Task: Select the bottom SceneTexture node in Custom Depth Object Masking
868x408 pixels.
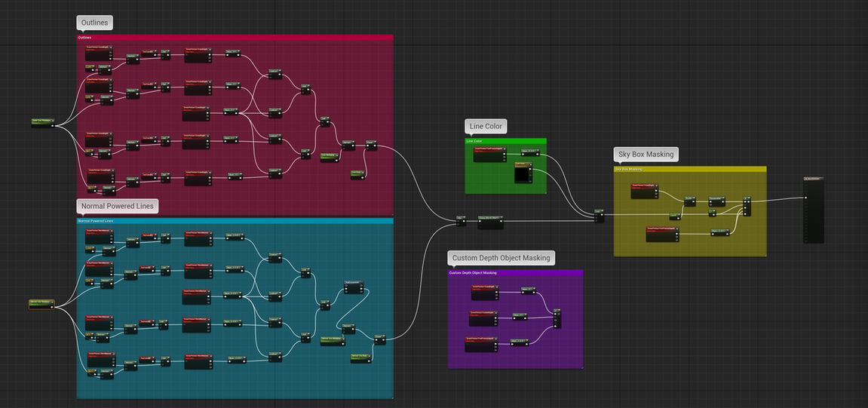Action: (x=480, y=345)
